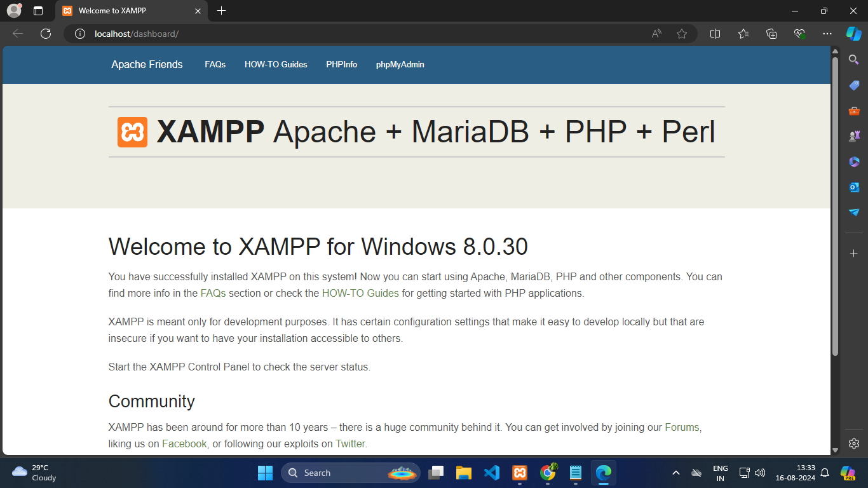The height and width of the screenshot is (488, 868).
Task: Open the sidebar Shopping tag icon
Action: [x=854, y=85]
